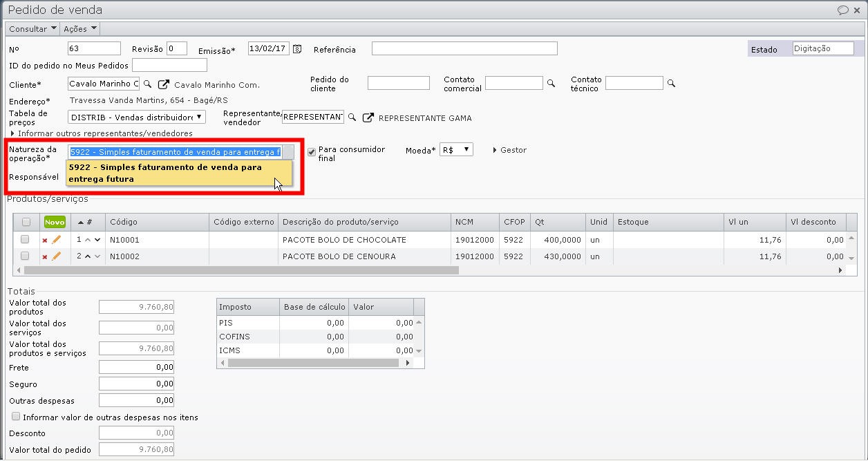The image size is (868, 461).
Task: Open the REPRESENTANTE GAMA record link icon
Action: tap(368, 117)
